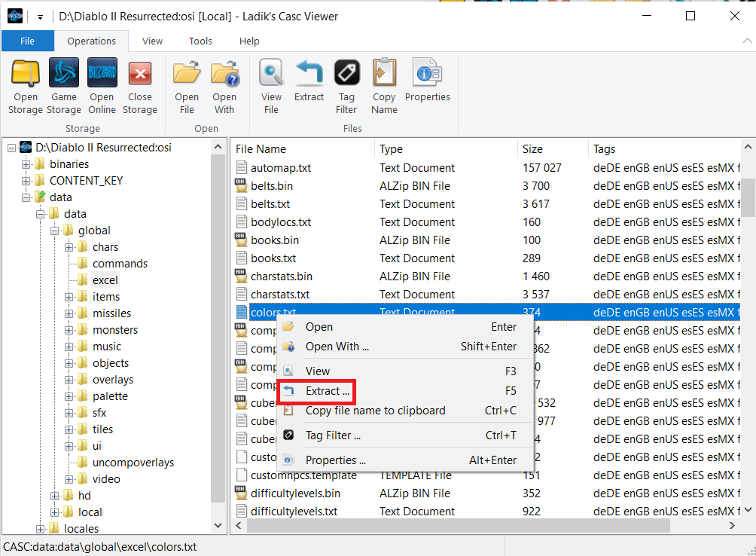Select the belts.bin file row
This screenshot has width=756, height=556.
click(x=487, y=186)
